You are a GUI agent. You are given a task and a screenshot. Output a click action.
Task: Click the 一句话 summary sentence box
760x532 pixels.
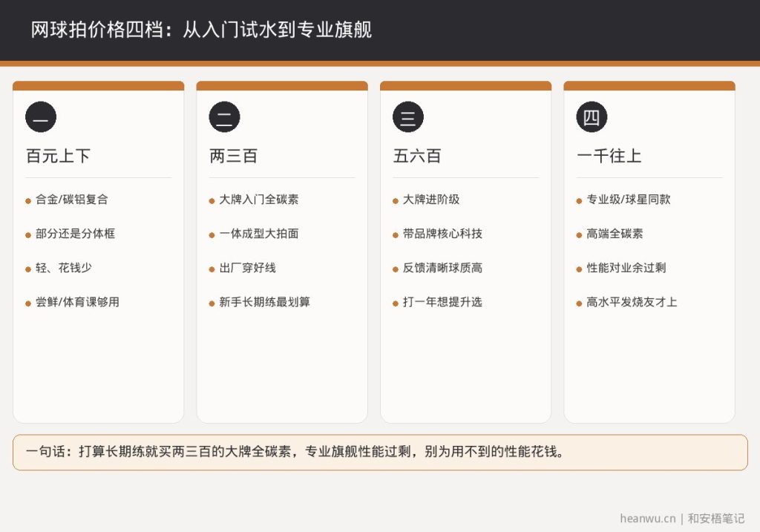click(x=380, y=452)
